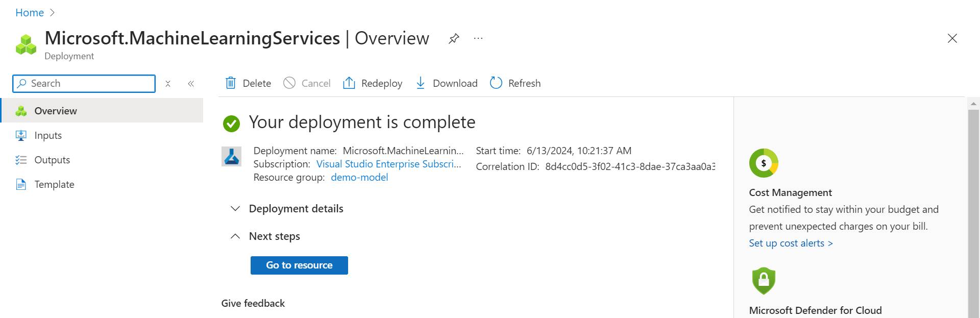980x318 pixels.
Task: Open the more options ellipsis menu
Action: pyautogui.click(x=478, y=38)
